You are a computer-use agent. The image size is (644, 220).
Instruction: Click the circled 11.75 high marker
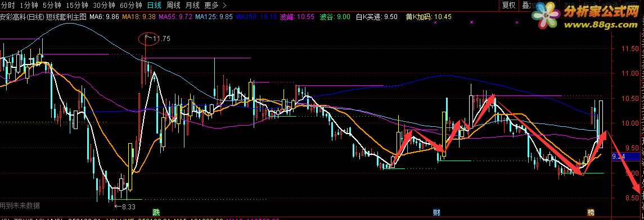147,39
